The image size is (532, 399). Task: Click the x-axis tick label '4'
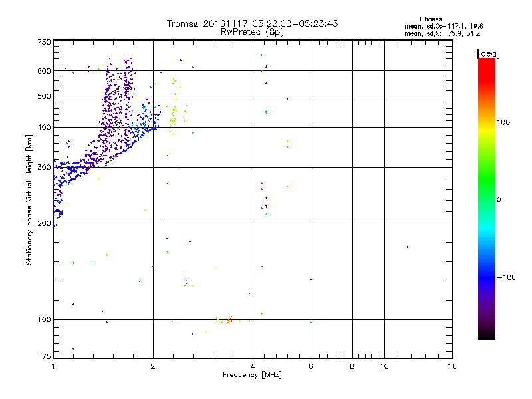pyautogui.click(x=253, y=366)
